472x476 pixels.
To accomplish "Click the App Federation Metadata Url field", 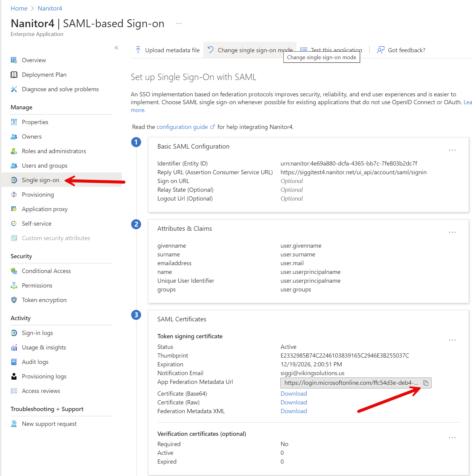I will click(351, 383).
